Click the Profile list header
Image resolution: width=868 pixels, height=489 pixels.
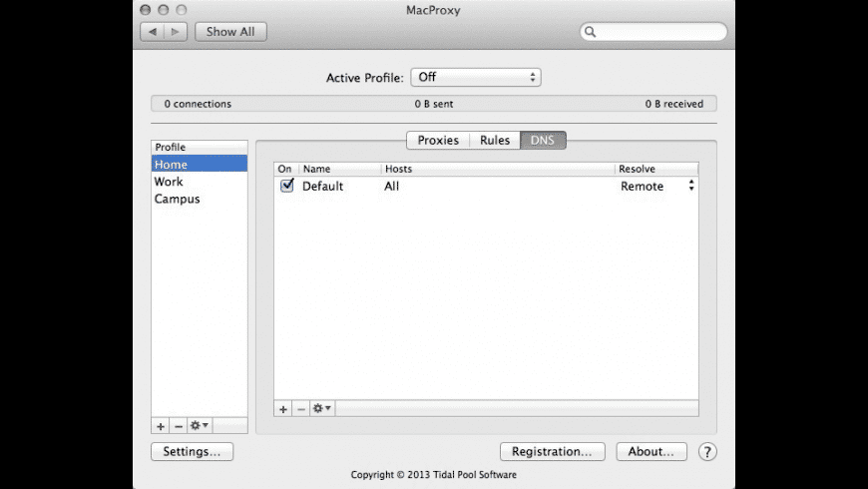[x=200, y=148]
